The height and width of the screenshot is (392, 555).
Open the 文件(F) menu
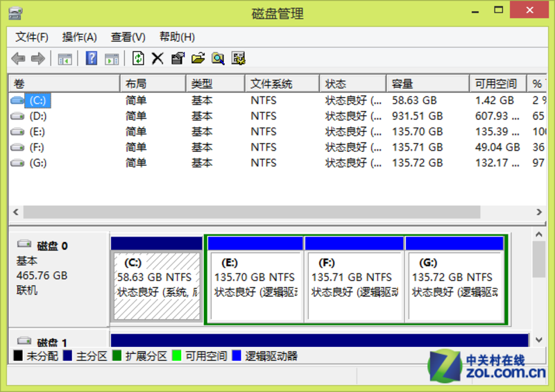32,37
